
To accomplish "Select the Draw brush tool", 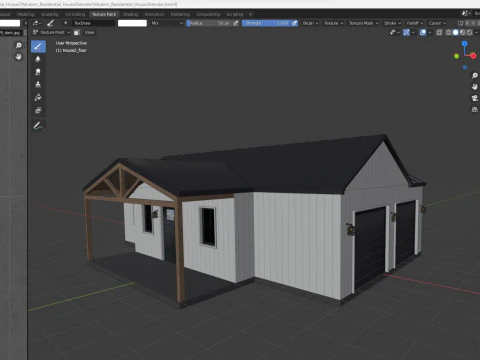I will click(x=38, y=46).
